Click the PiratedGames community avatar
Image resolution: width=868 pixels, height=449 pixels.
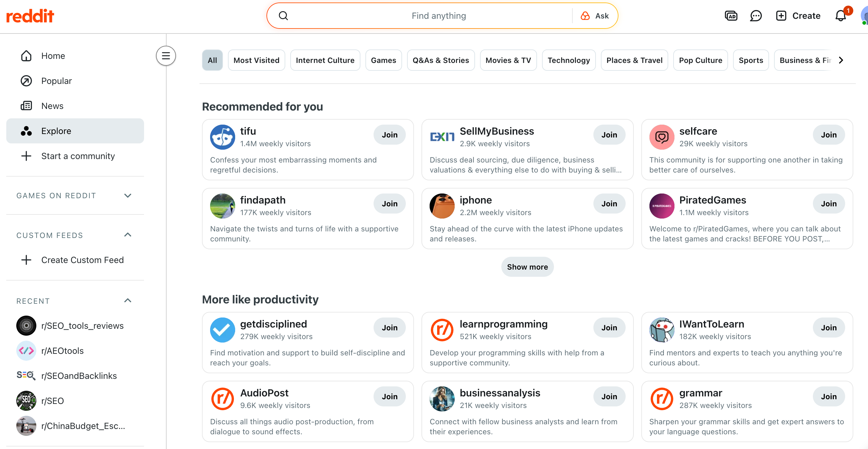coord(662,206)
